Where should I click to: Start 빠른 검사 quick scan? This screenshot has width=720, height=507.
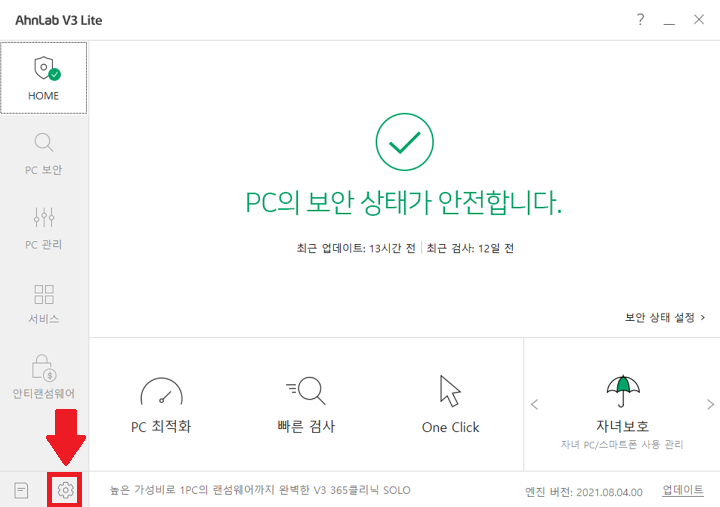tap(306, 405)
